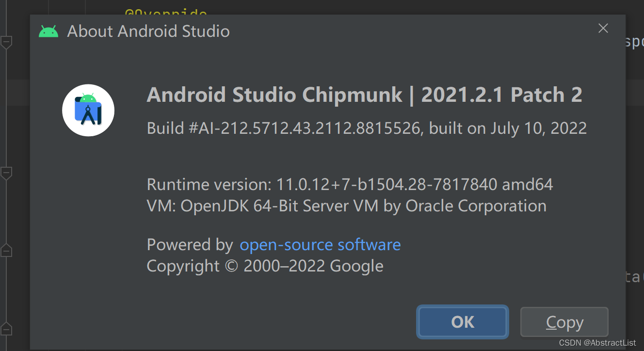Open the open-source software link
The width and height of the screenshot is (644, 351).
pyautogui.click(x=320, y=244)
